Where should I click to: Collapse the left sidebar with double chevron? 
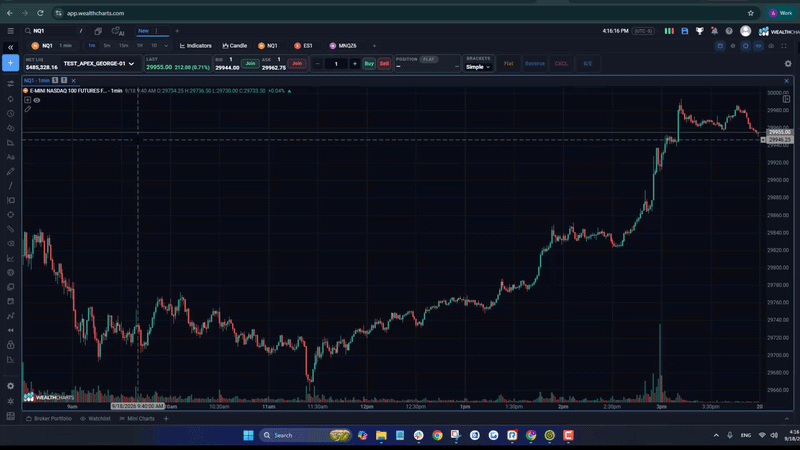click(x=10, y=47)
